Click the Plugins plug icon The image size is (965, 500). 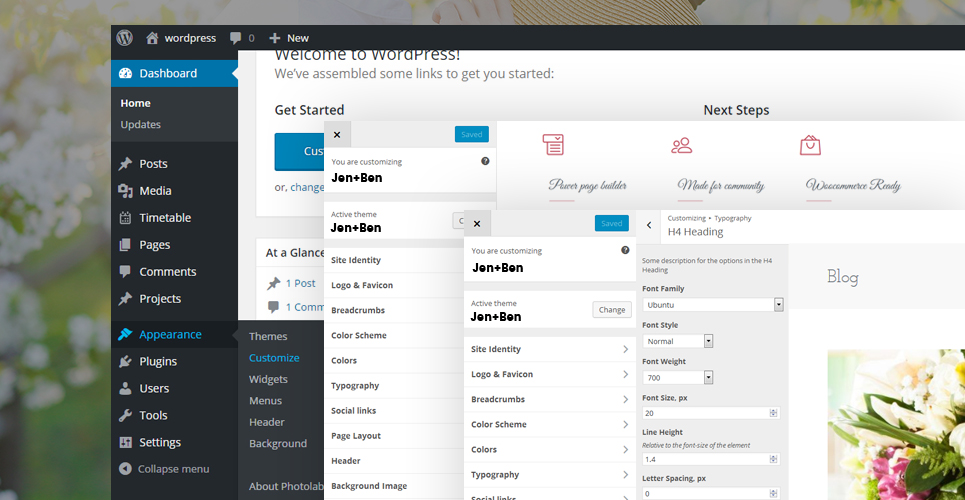pyautogui.click(x=126, y=361)
